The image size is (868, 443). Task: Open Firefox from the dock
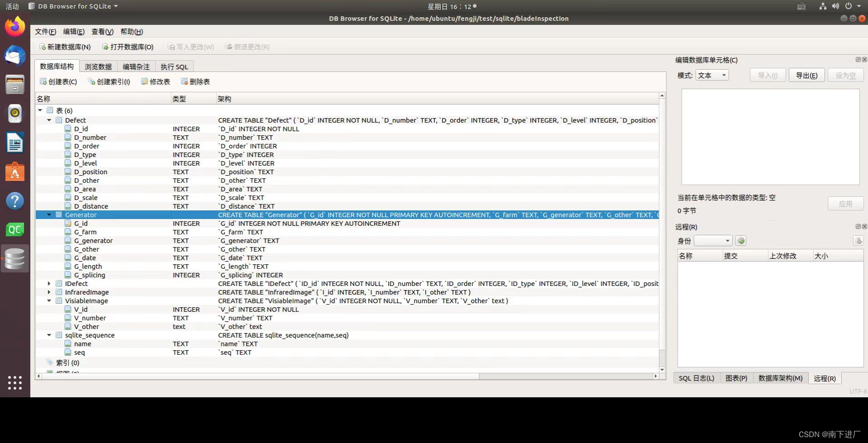(15, 27)
